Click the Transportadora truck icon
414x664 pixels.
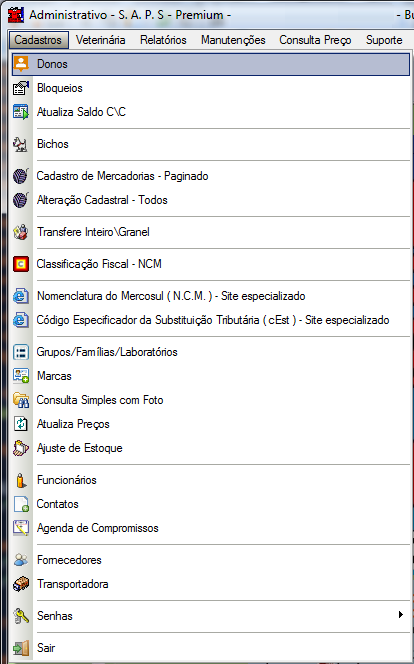21,584
